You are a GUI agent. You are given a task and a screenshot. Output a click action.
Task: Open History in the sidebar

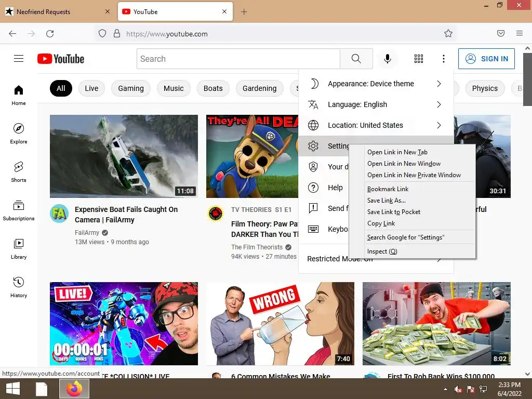[x=19, y=287]
